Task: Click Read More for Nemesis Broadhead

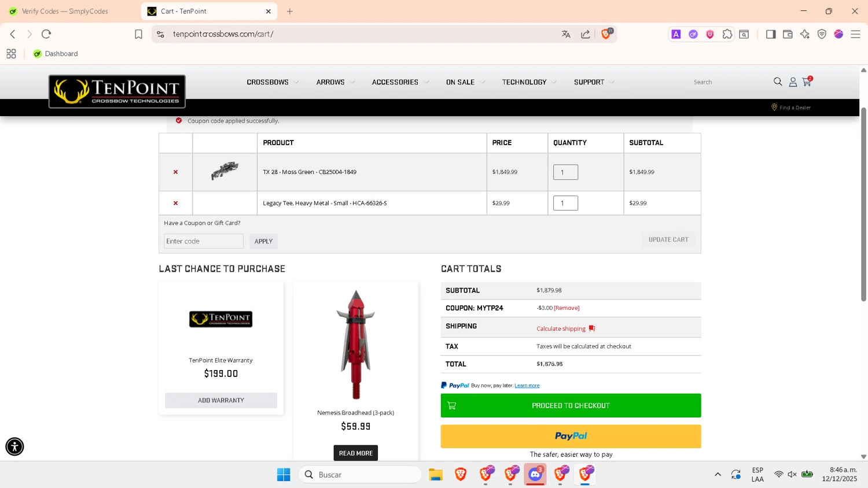Action: (x=355, y=453)
